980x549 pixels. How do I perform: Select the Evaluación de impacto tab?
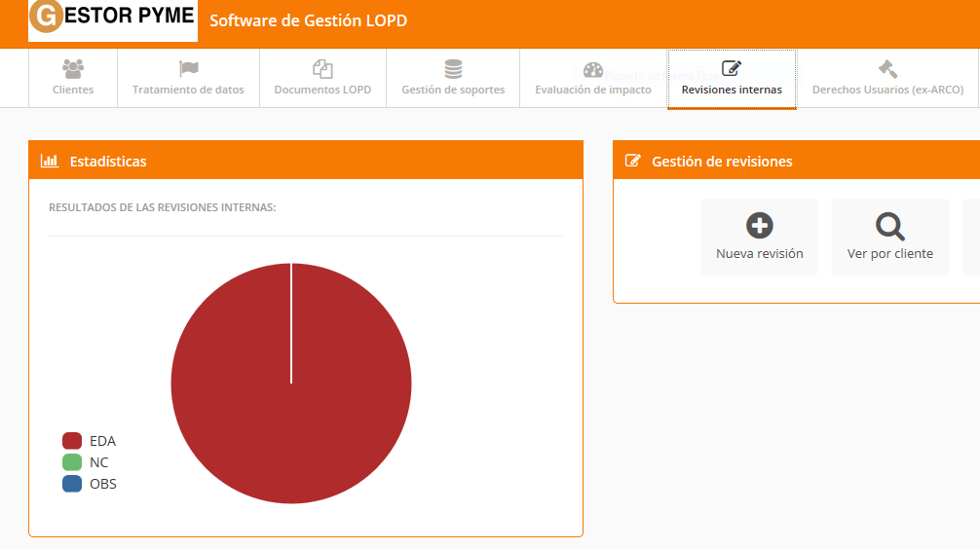pos(593,78)
